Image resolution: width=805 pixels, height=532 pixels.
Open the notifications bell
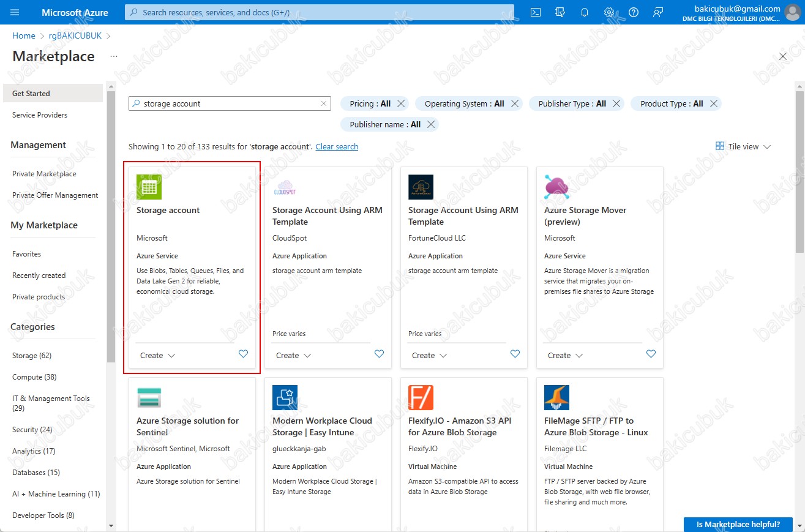tap(585, 12)
